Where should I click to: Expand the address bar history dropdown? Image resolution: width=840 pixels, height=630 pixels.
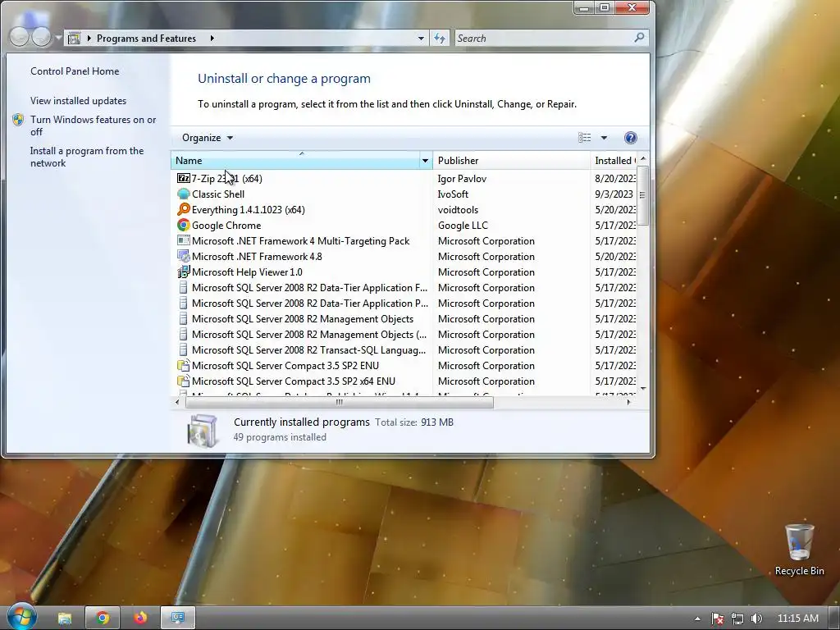tap(421, 38)
